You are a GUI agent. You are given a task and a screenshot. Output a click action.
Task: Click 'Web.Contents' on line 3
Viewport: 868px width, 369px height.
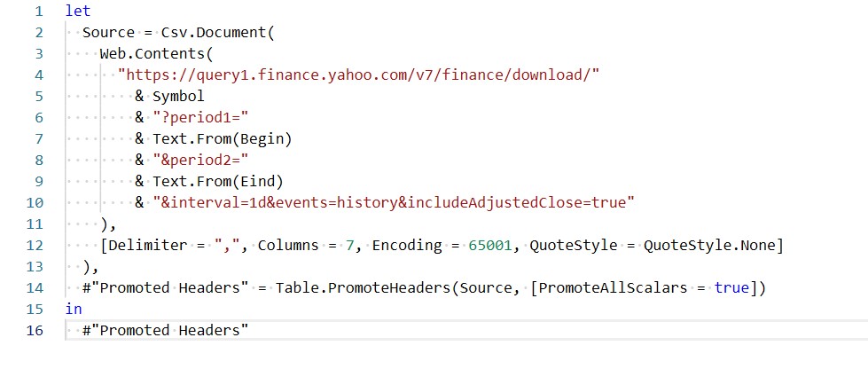[x=151, y=53]
